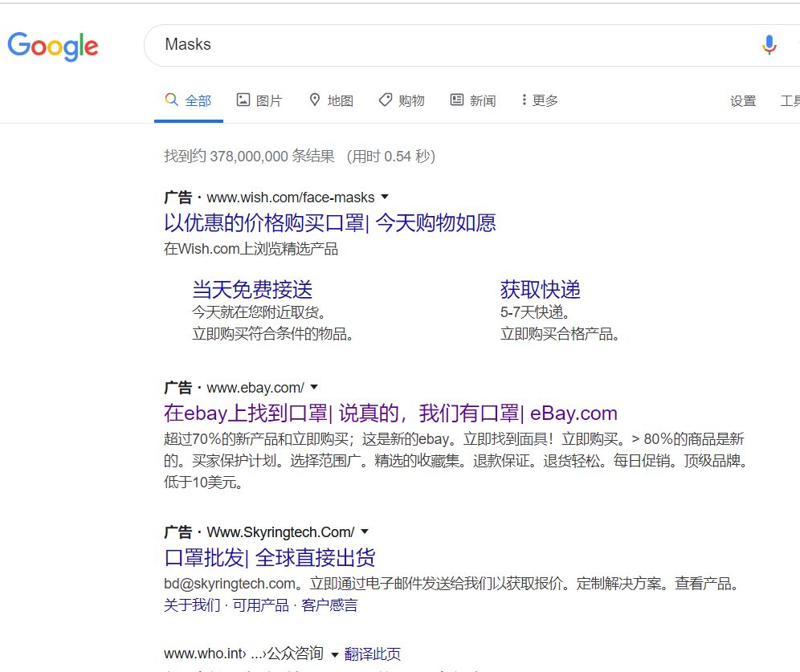800x672 pixels.
Task: Click the microphone voice search icon
Action: [x=769, y=46]
